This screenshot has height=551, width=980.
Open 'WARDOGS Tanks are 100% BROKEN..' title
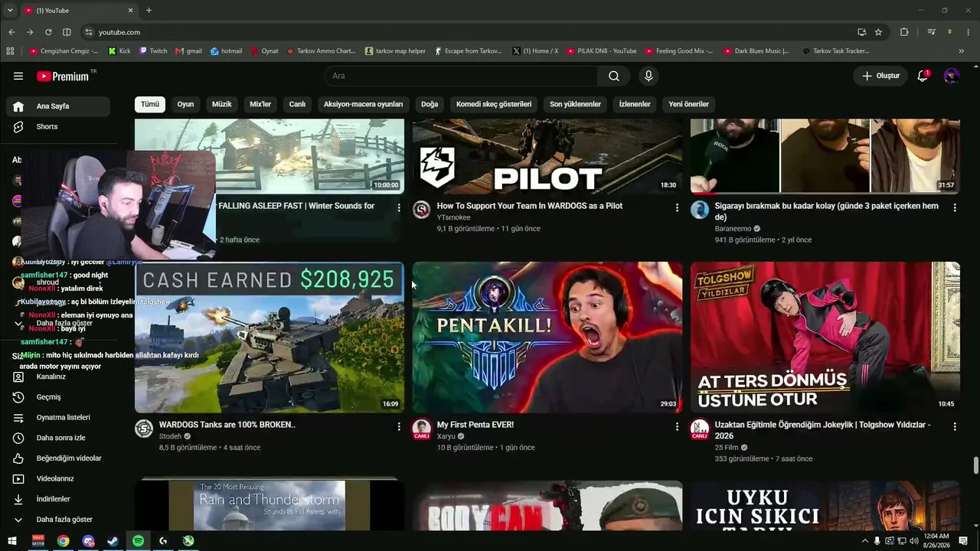pyautogui.click(x=227, y=425)
